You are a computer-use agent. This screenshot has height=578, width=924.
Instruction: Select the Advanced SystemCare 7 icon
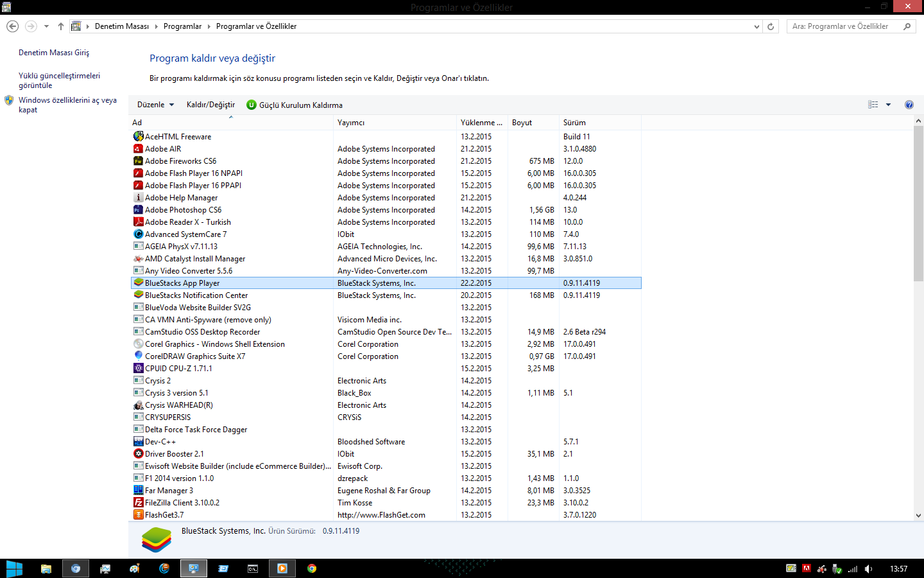(x=138, y=234)
